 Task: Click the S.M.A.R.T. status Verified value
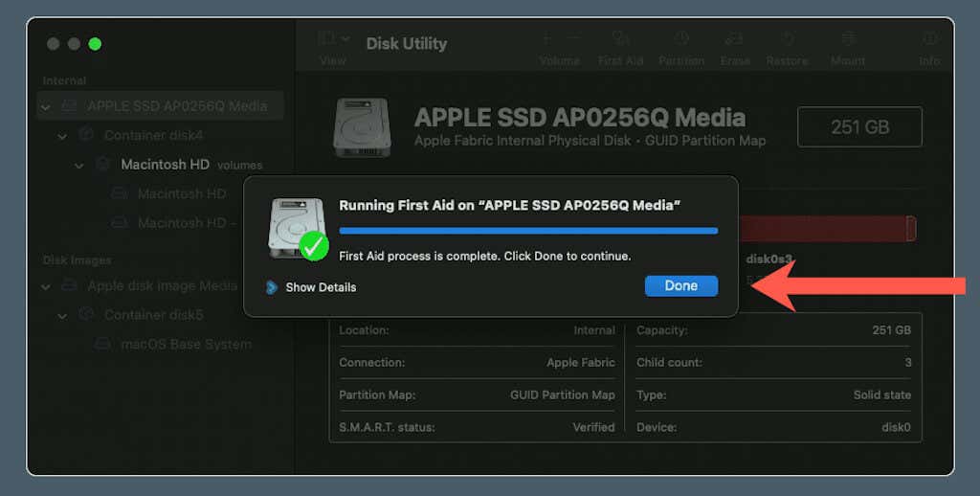[x=593, y=427]
